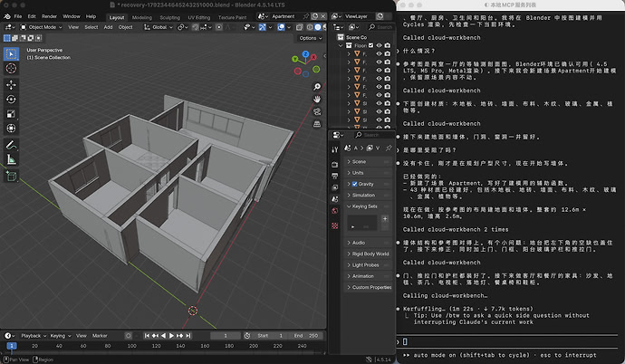This screenshot has height=364, width=625.
Task: Open the File menu
Action: coord(18,16)
